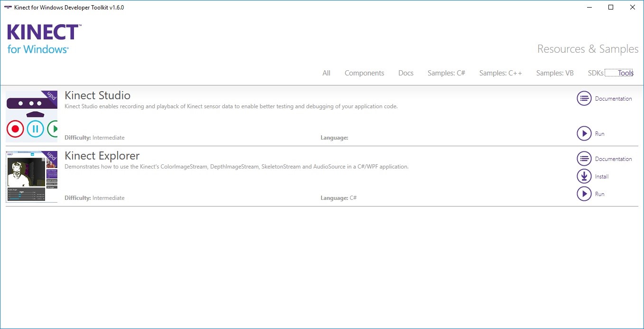Image resolution: width=644 pixels, height=329 pixels.
Task: Click Kinect Studio Documentation label
Action: point(614,99)
